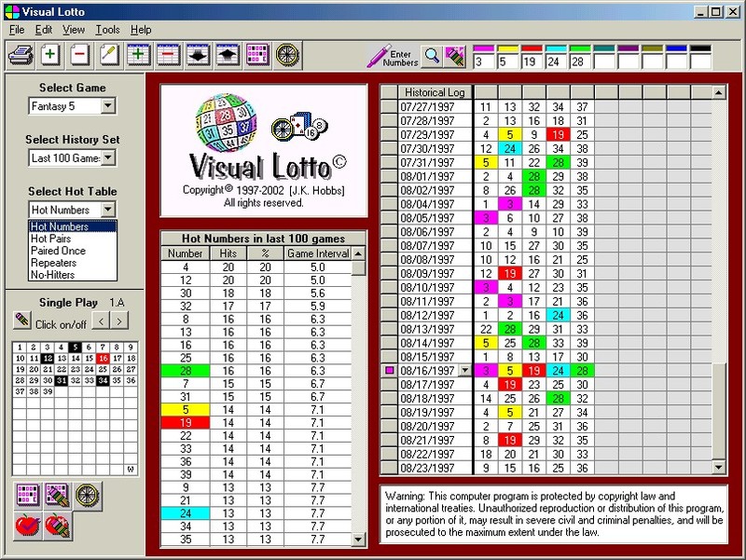Image resolution: width=746 pixels, height=560 pixels.
Task: Click the table icon with up arrow
Action: click(x=228, y=55)
